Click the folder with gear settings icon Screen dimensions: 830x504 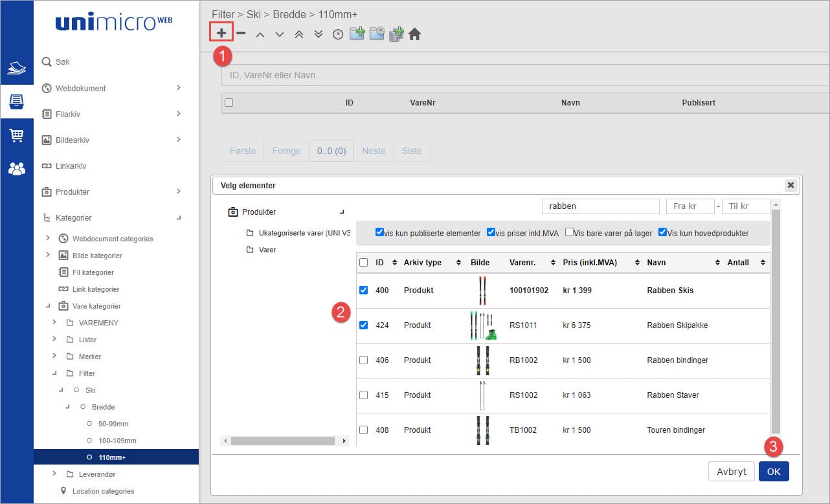[x=377, y=34]
